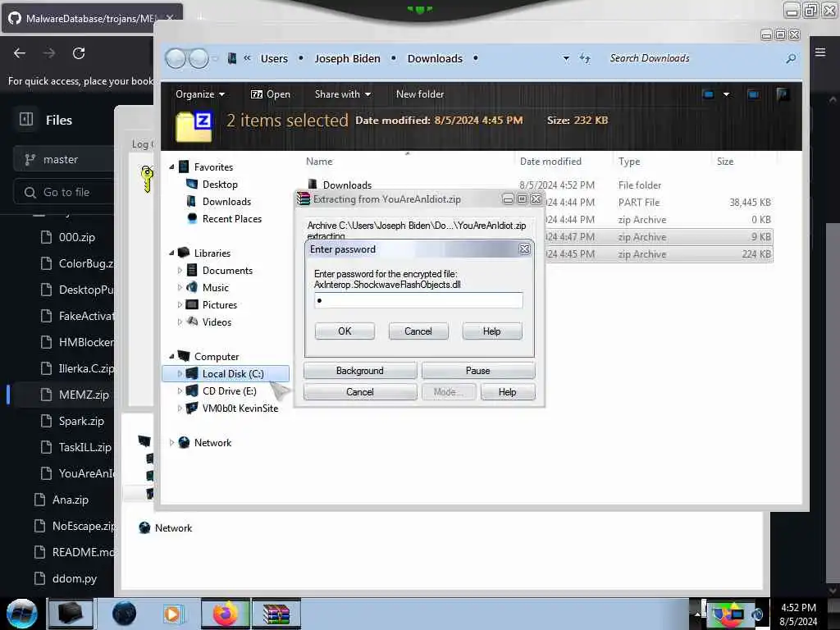Expand the Network tree node
840x630 pixels.
[171, 442]
